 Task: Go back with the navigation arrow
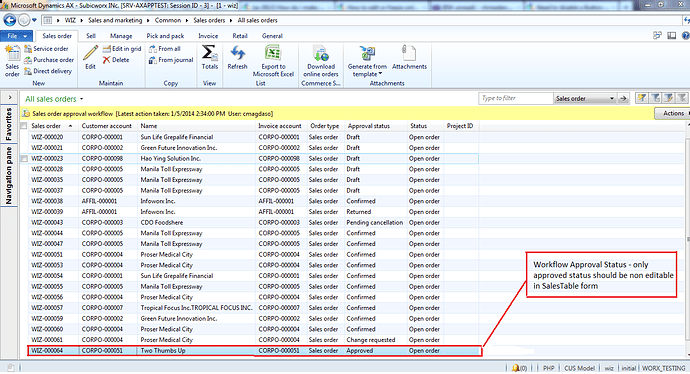[x=10, y=20]
